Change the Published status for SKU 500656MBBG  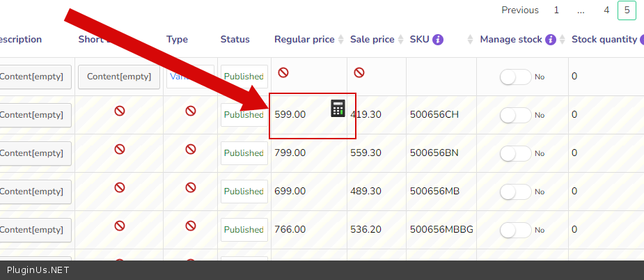(244, 230)
